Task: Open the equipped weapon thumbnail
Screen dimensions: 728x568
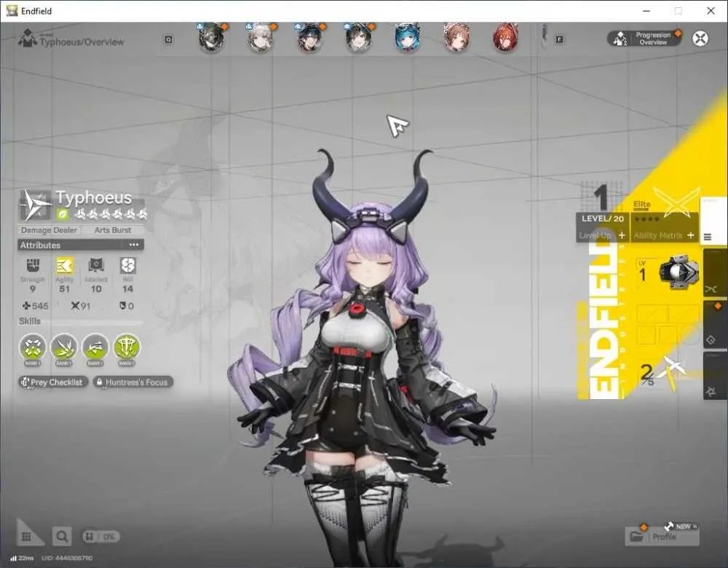Action: point(678,272)
